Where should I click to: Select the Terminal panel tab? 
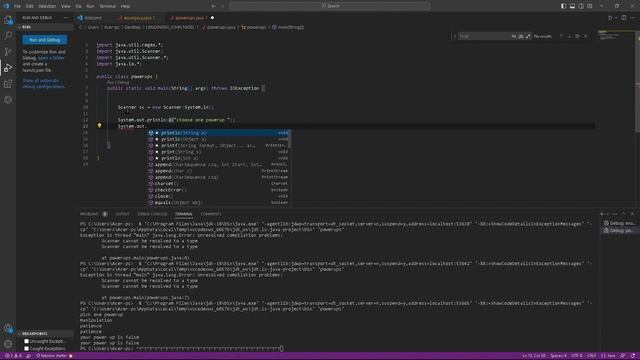point(184,214)
